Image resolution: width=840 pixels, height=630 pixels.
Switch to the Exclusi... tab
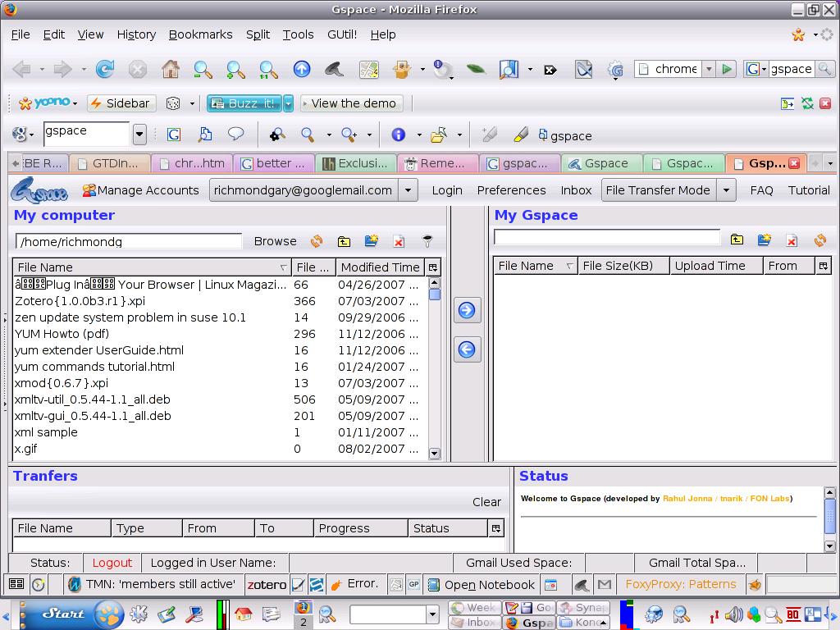(x=356, y=163)
